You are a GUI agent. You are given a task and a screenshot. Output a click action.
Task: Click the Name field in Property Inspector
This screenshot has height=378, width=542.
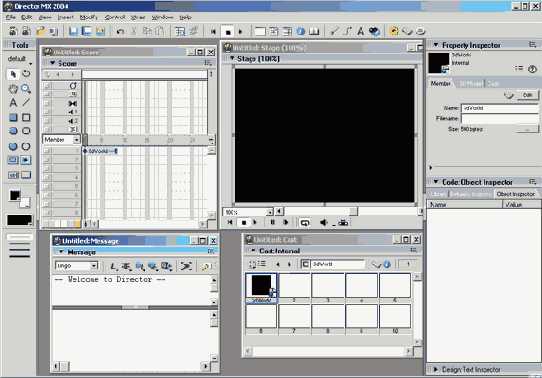[x=500, y=108]
